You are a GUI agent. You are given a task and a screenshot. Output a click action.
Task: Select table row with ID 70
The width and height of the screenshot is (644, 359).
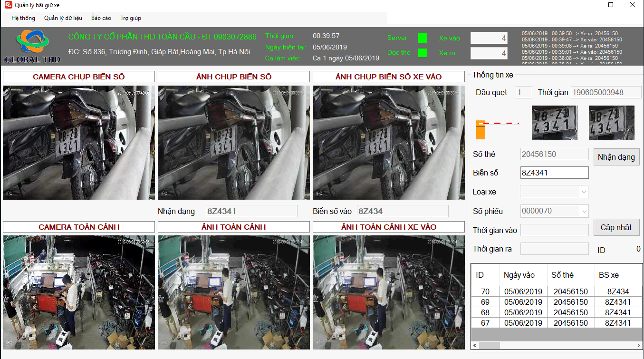pos(557,291)
